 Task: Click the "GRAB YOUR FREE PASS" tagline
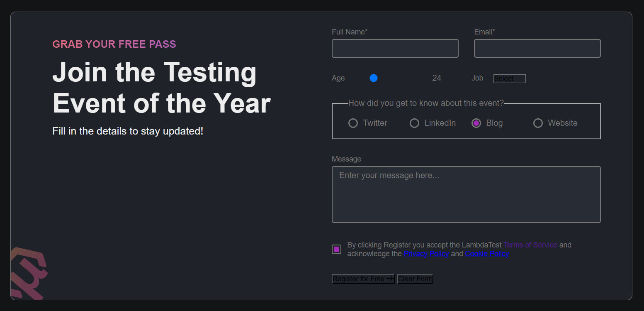coord(114,44)
